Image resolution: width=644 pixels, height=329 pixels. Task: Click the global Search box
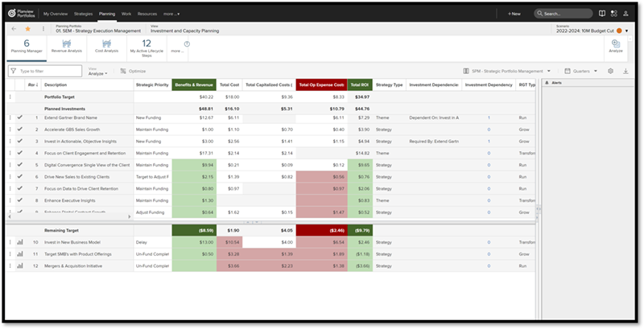563,14
